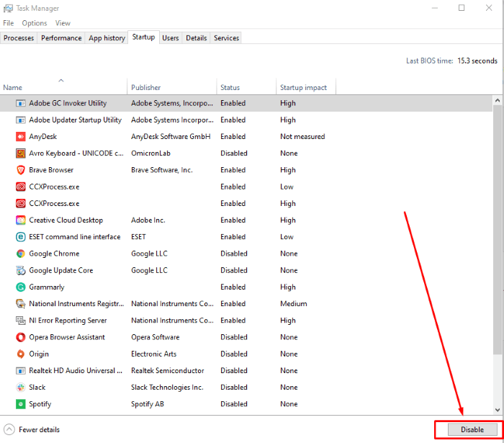Click the Adobe GC Invoker Utility icon

(x=21, y=103)
